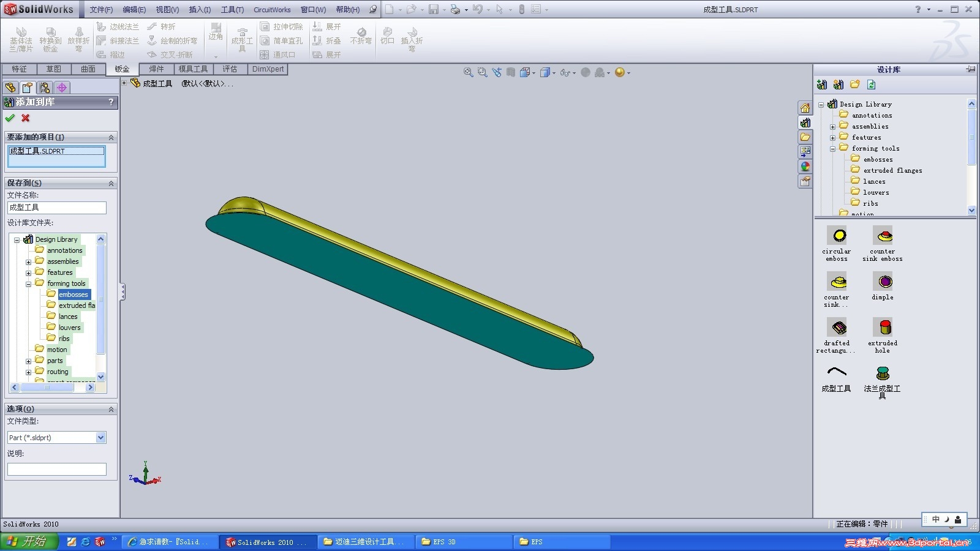Switch to FeatureManager design tree icon
The height and width of the screenshot is (551, 980).
click(10, 88)
